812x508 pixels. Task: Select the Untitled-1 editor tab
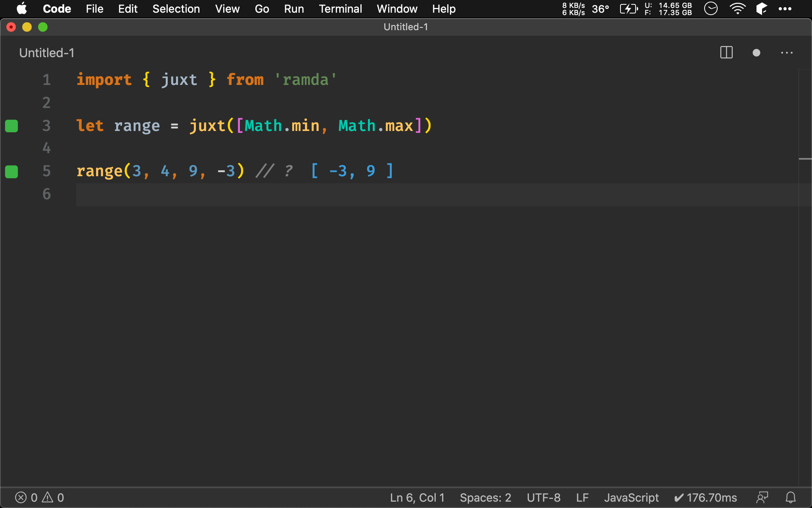47,53
